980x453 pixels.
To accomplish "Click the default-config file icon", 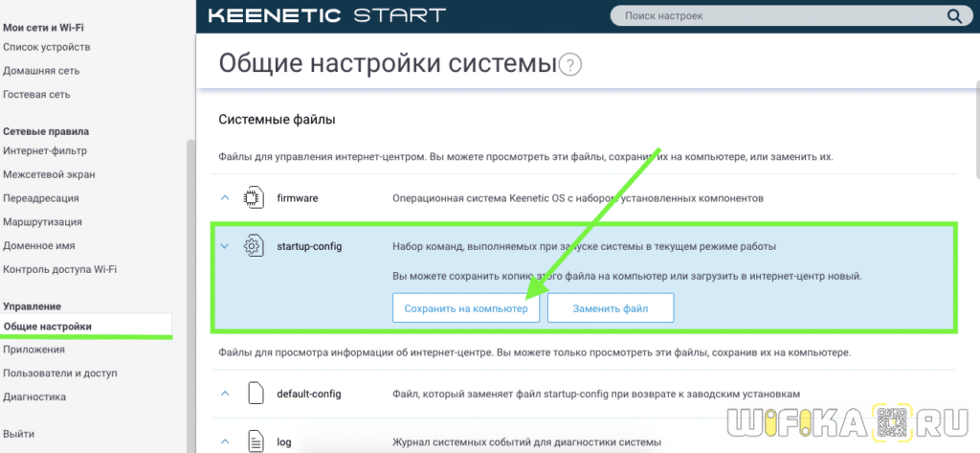I will [x=254, y=394].
